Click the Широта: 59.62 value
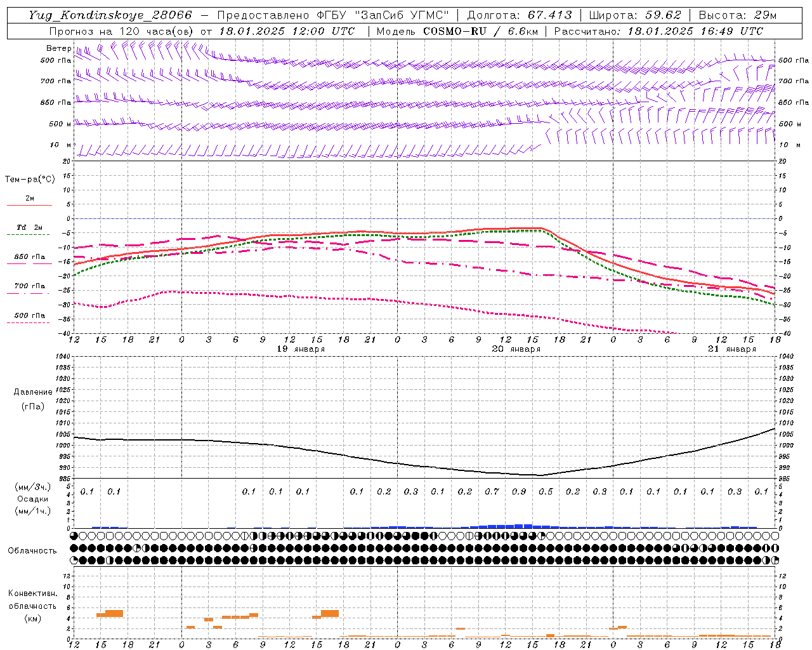 point(635,15)
